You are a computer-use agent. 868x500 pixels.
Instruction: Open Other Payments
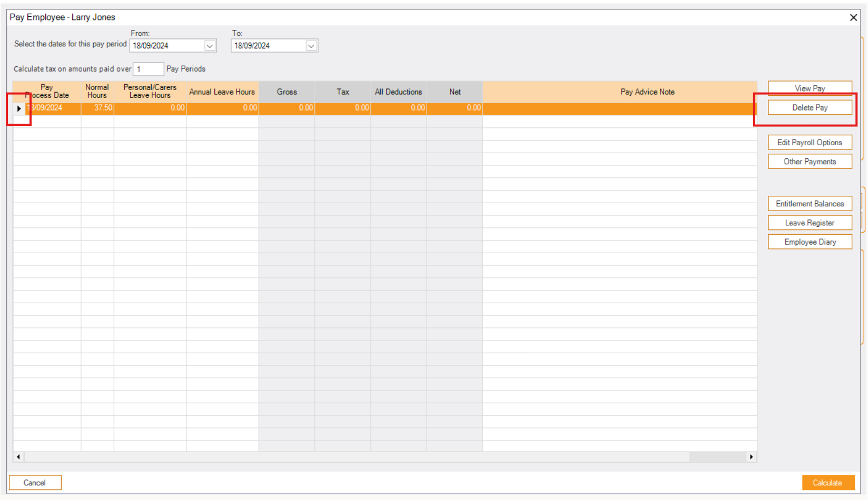click(810, 162)
